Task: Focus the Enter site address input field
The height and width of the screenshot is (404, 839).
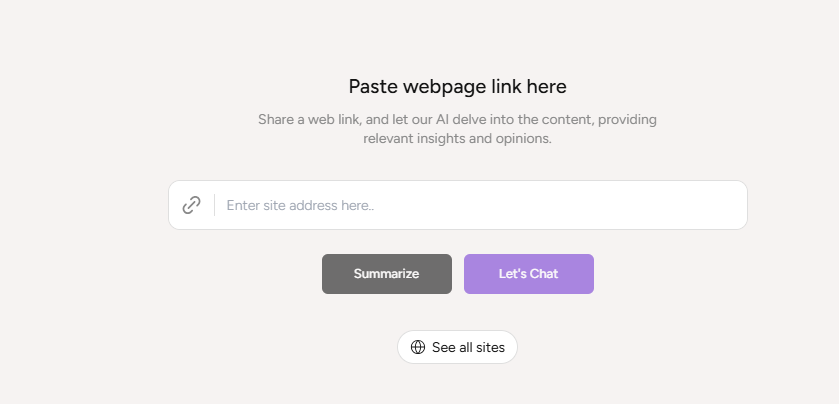Action: coord(480,205)
